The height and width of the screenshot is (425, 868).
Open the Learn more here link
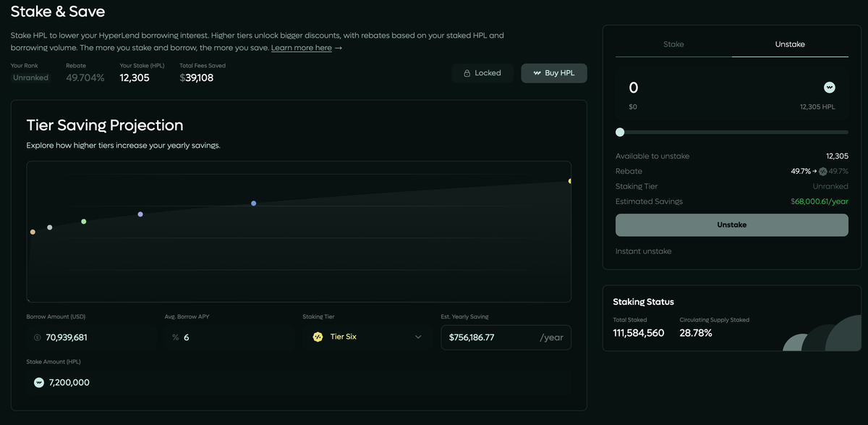302,48
